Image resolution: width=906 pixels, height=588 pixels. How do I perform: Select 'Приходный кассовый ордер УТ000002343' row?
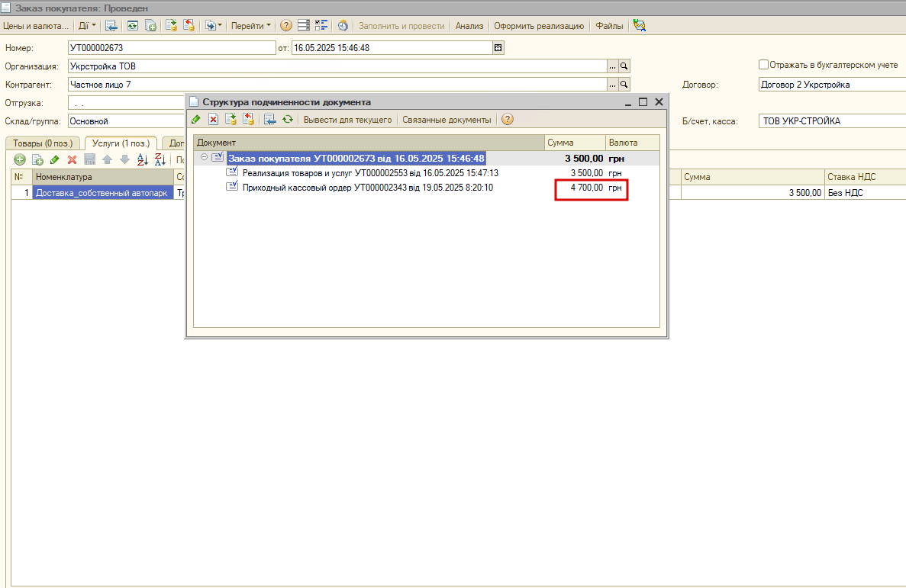click(427, 188)
